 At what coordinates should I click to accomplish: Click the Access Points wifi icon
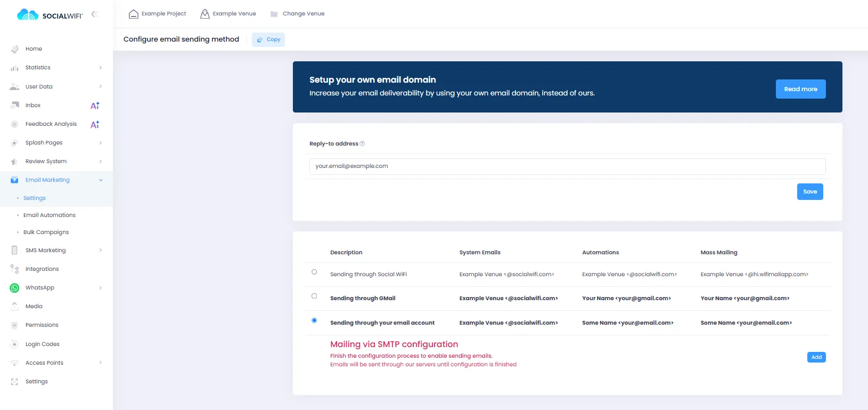pos(14,363)
